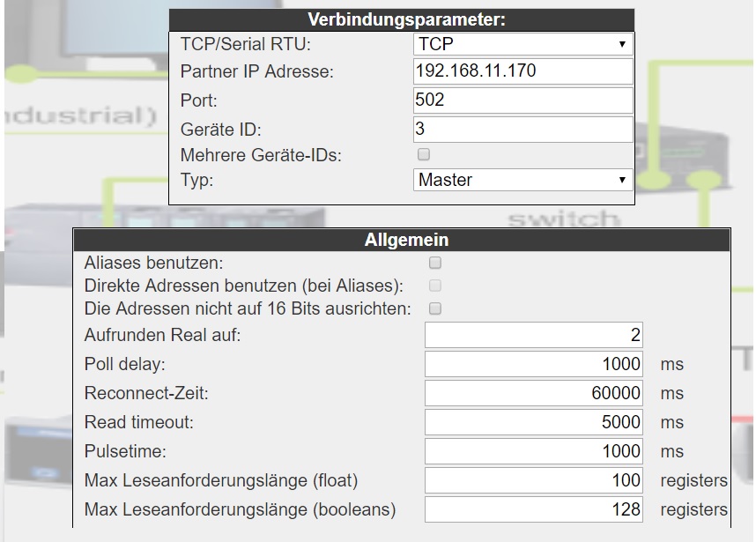Toggle Die Adressen nicht auf 16 Bits ausrichten

435,308
